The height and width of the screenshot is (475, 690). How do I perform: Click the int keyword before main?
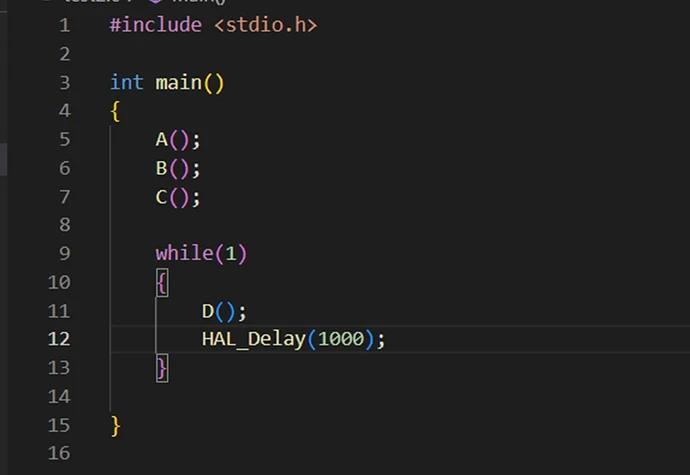click(126, 83)
